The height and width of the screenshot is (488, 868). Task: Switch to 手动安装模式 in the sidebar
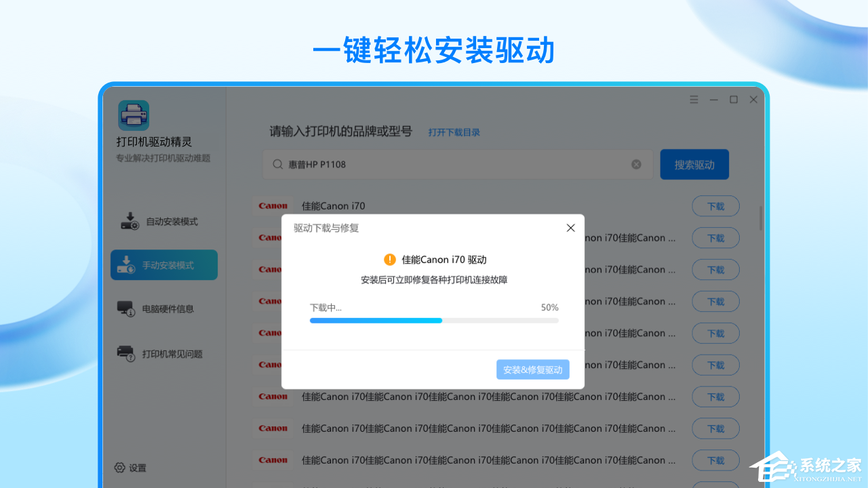[x=164, y=265]
